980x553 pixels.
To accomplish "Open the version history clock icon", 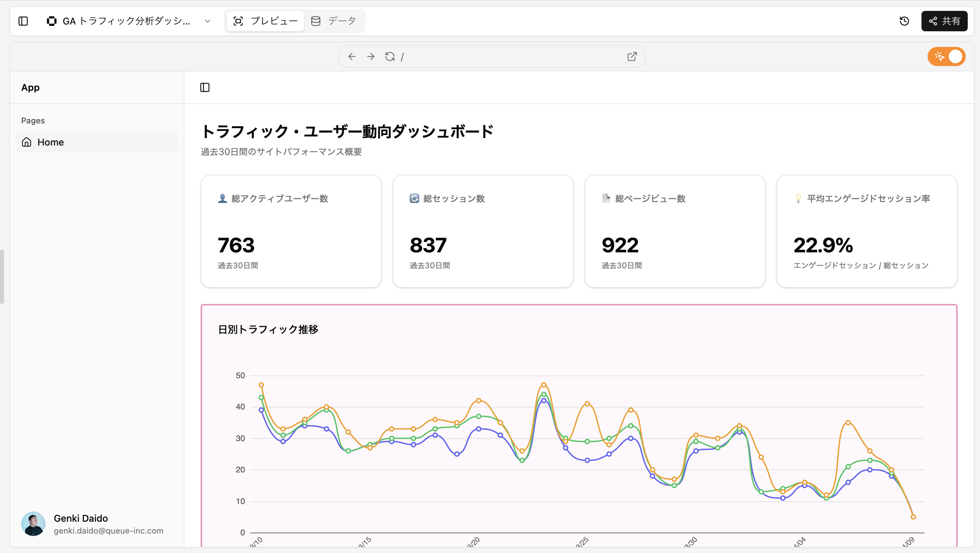I will pyautogui.click(x=904, y=21).
